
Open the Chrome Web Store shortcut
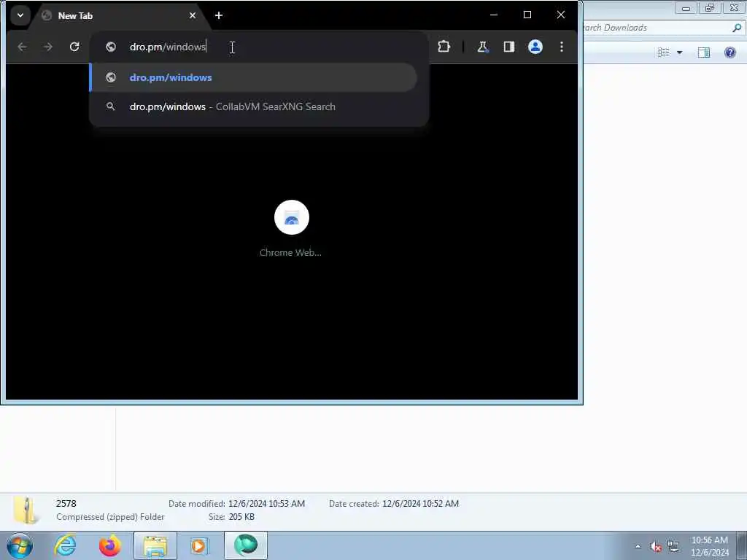pos(292,217)
